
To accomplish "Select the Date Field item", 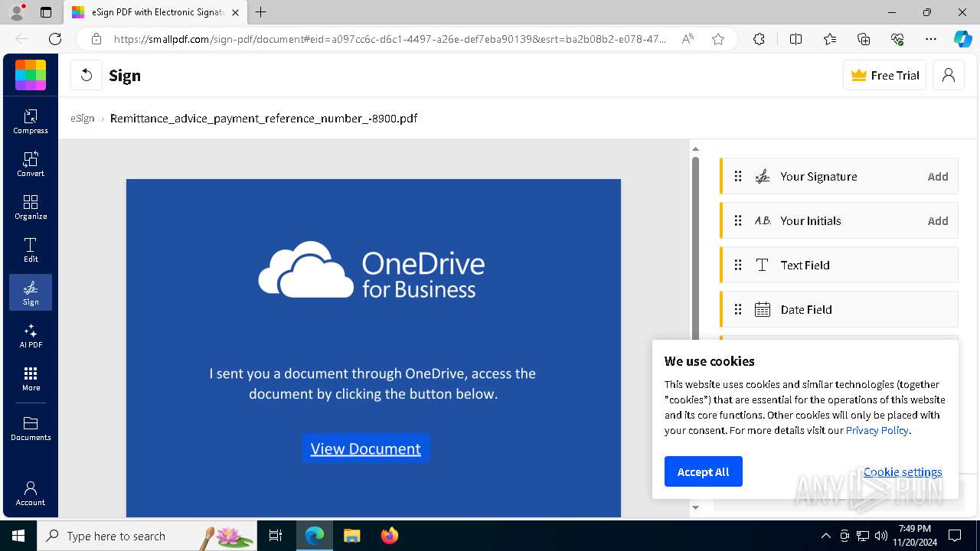I will click(x=839, y=309).
